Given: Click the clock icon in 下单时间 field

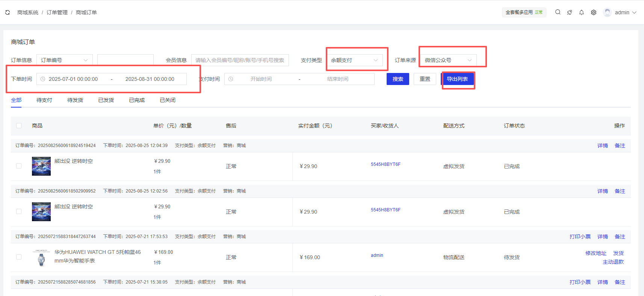Looking at the screenshot, I should point(43,79).
